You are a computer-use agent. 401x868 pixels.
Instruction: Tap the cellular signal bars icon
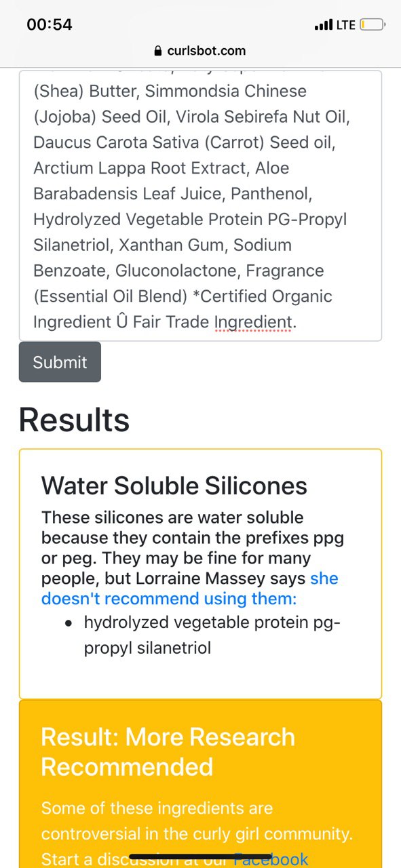tap(324, 25)
